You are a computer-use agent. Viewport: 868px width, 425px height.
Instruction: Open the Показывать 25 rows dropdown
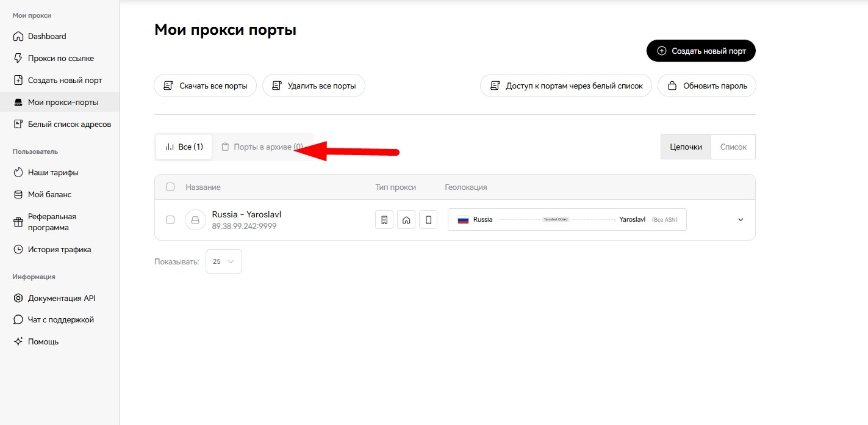(x=224, y=261)
